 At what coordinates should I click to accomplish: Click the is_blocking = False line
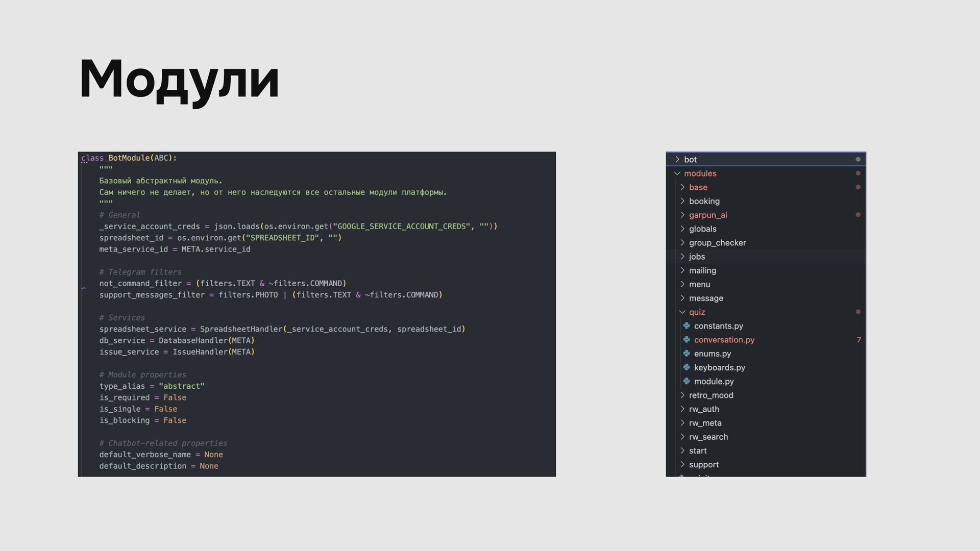coord(142,420)
